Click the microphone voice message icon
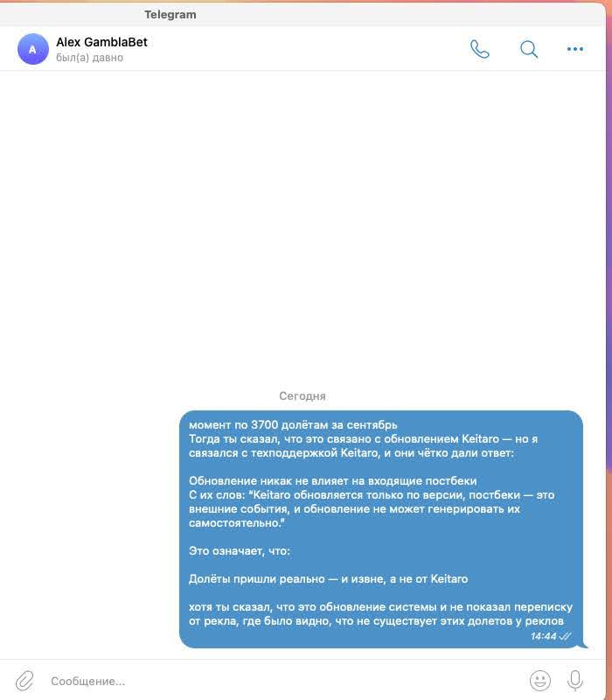The width and height of the screenshot is (612, 700). [x=575, y=681]
